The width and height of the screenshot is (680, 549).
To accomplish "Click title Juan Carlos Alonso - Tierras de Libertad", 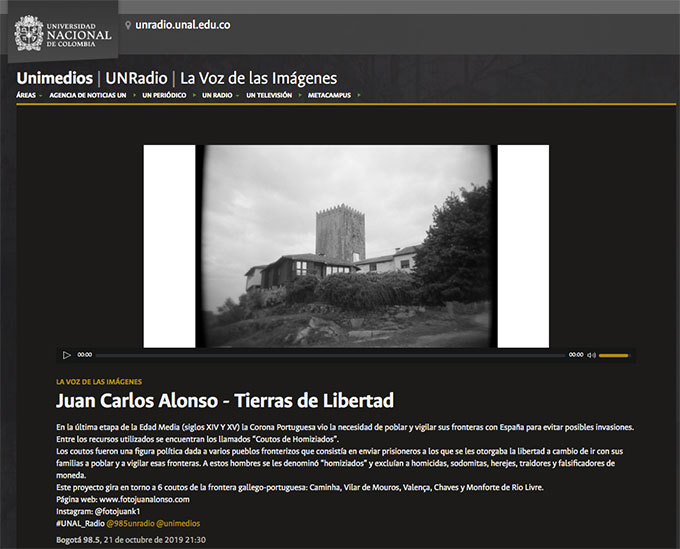I will pyautogui.click(x=225, y=401).
